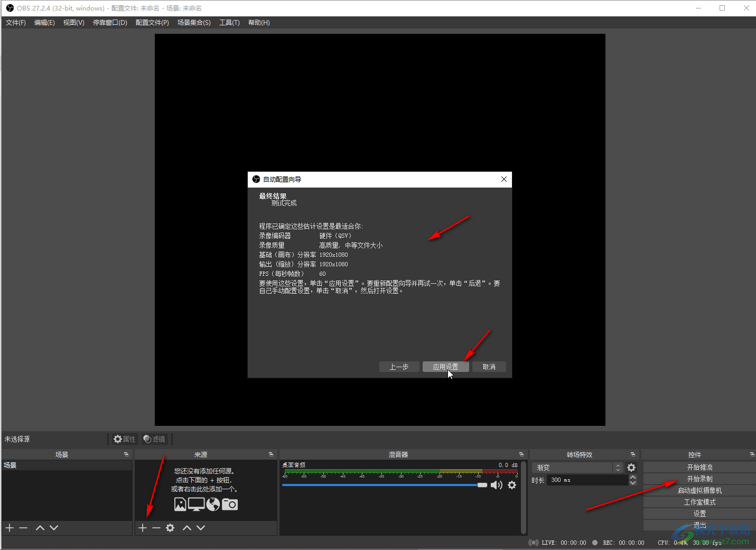The height and width of the screenshot is (550, 756).
Task: Open desktop audio settings gear icon
Action: [x=512, y=485]
